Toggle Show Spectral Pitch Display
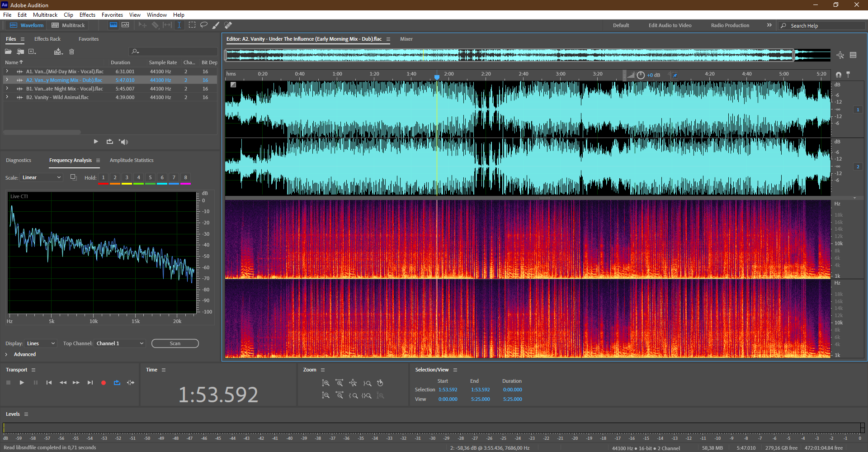This screenshot has width=868, height=452. click(125, 25)
